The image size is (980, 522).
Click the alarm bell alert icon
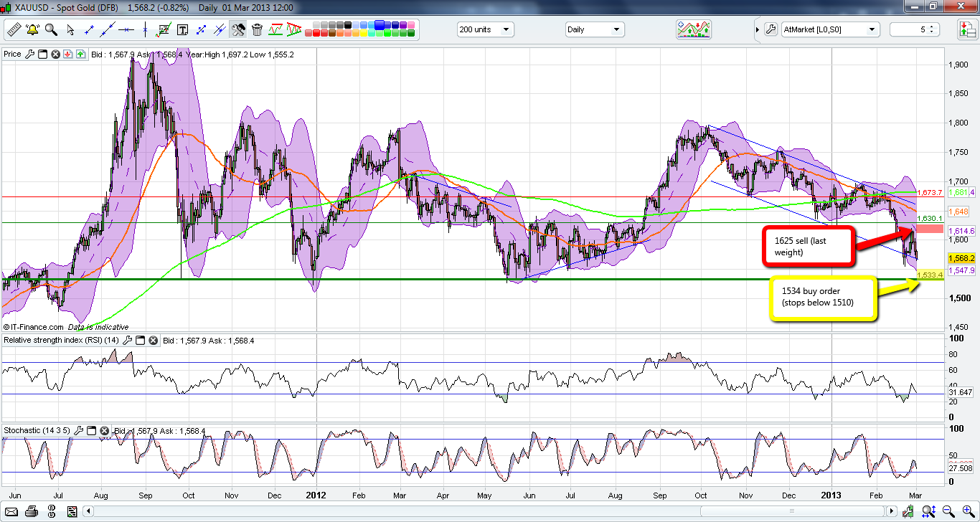[x=32, y=29]
